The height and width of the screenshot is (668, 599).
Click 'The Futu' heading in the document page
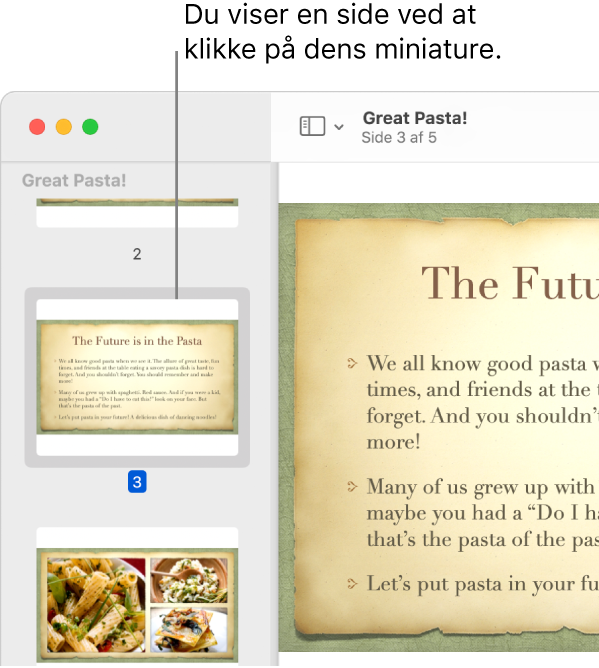tap(510, 283)
